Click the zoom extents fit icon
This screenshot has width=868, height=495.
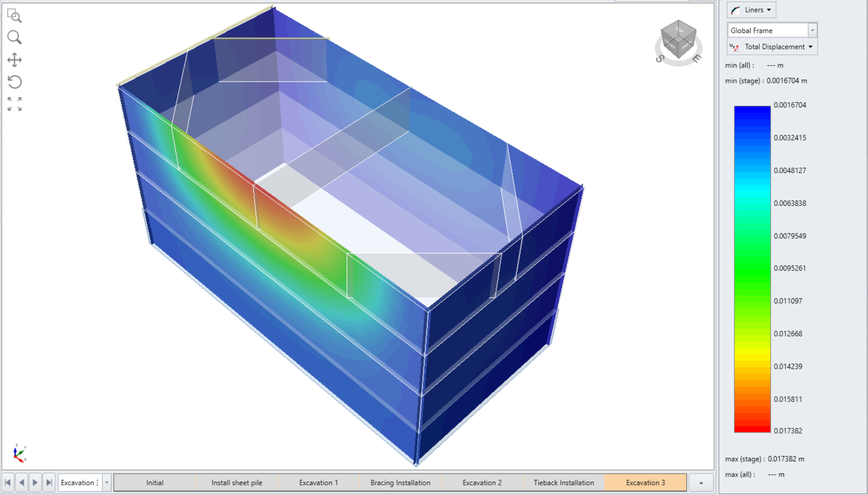pyautogui.click(x=14, y=104)
